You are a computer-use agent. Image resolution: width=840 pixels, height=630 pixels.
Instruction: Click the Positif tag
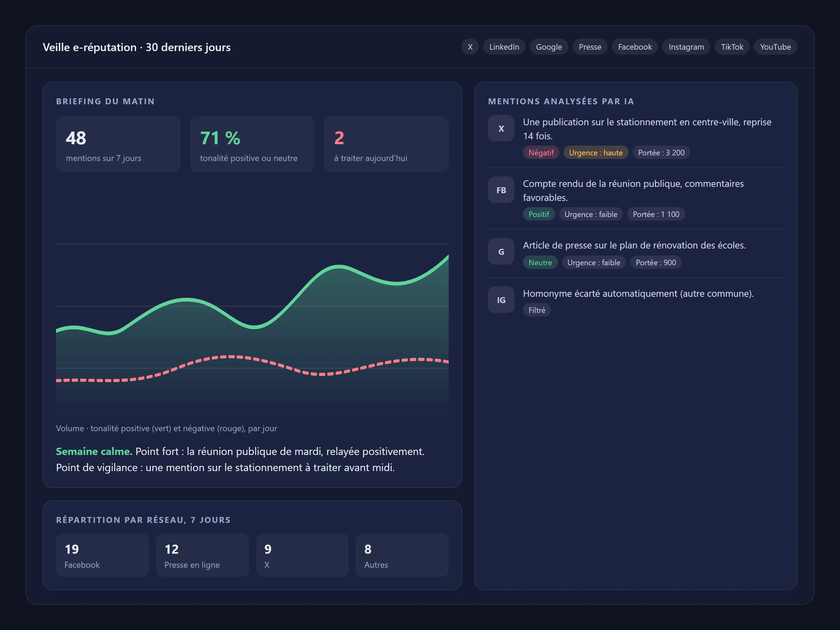pos(539,214)
